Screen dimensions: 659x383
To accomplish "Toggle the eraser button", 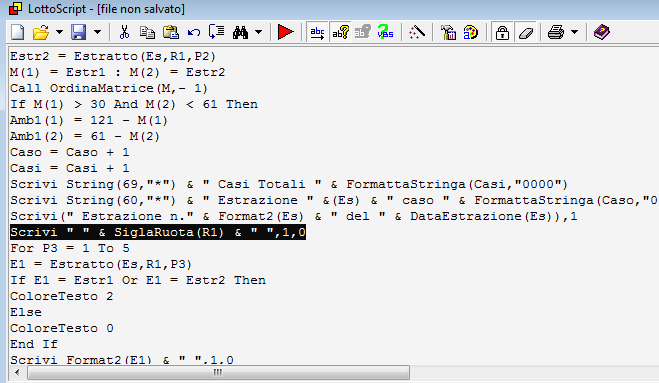I will pyautogui.click(x=526, y=32).
